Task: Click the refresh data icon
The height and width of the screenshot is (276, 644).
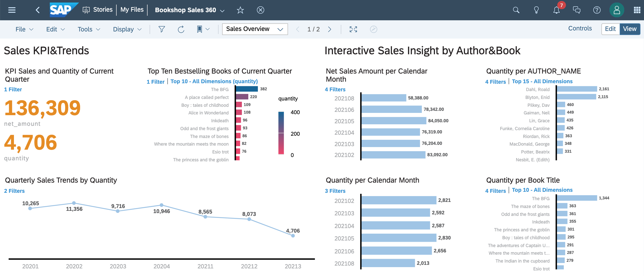Action: (x=181, y=29)
